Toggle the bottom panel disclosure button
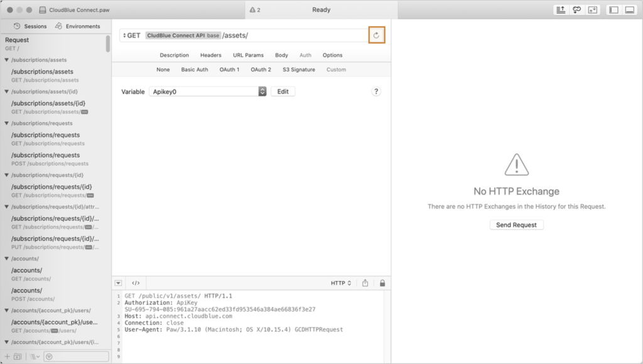 [119, 283]
